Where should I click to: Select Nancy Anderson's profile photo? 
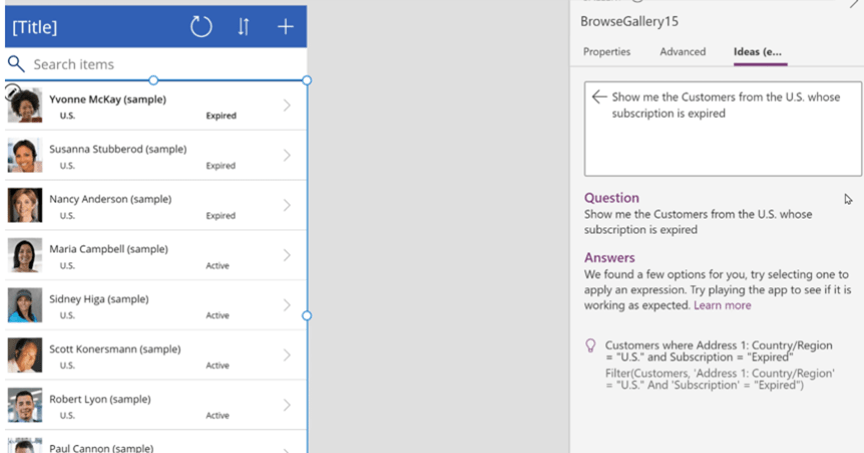point(24,205)
